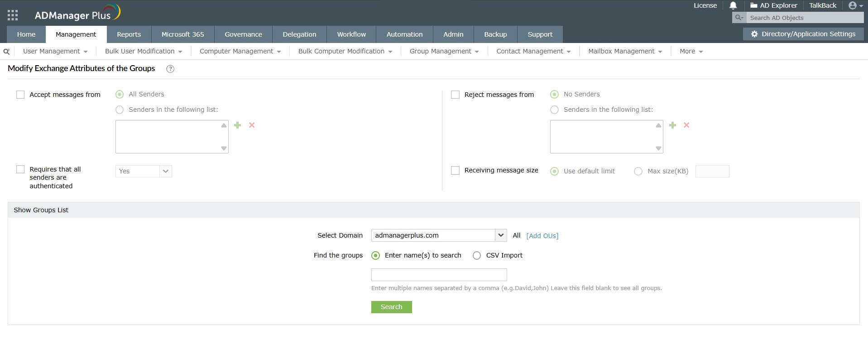Image resolution: width=868 pixels, height=358 pixels.
Task: Open the License link
Action: tap(705, 5)
